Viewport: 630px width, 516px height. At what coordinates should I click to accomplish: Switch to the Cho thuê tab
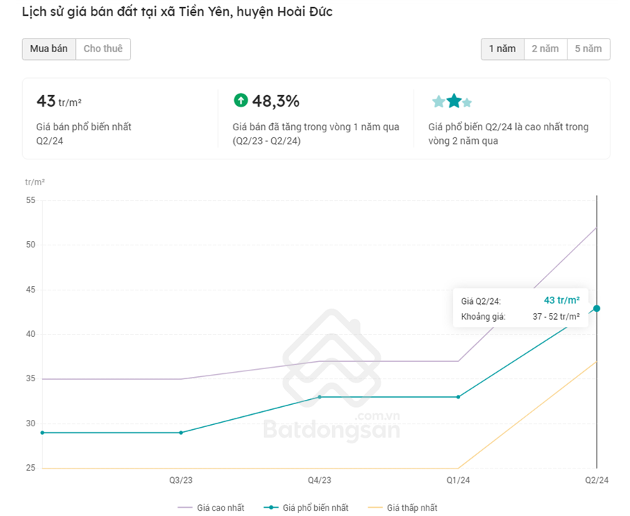click(x=103, y=49)
